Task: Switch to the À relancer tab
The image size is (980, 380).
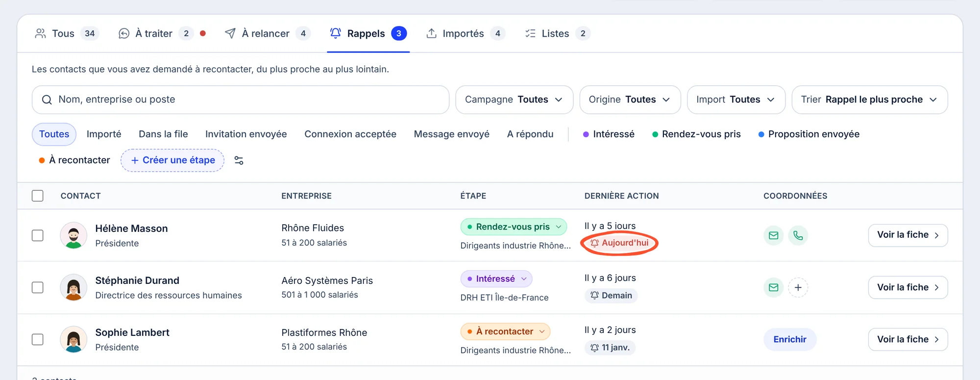Action: tap(268, 34)
